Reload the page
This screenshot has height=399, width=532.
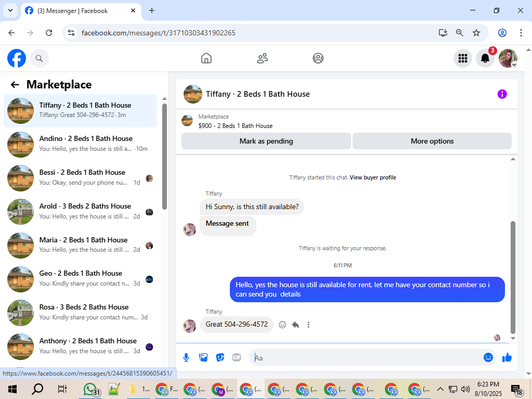pos(49,33)
